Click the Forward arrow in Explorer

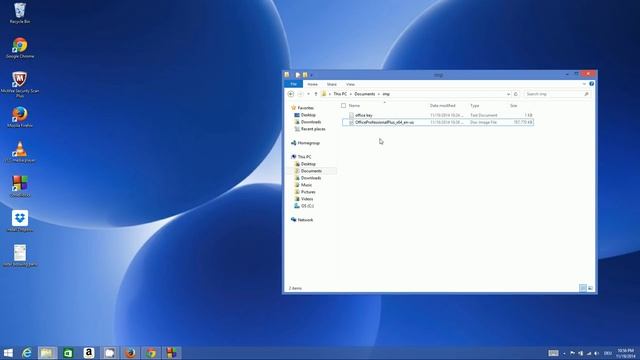tap(300, 94)
